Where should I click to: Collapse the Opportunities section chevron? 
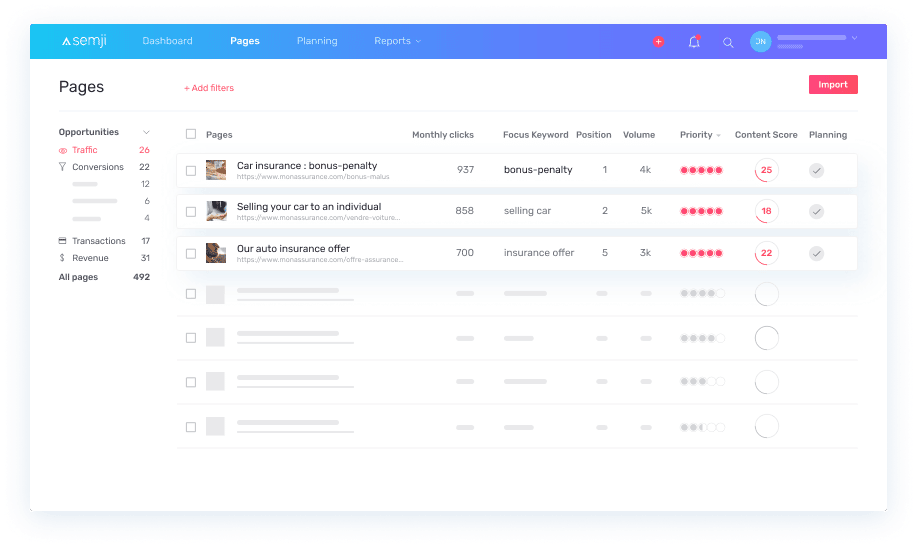coord(146,132)
